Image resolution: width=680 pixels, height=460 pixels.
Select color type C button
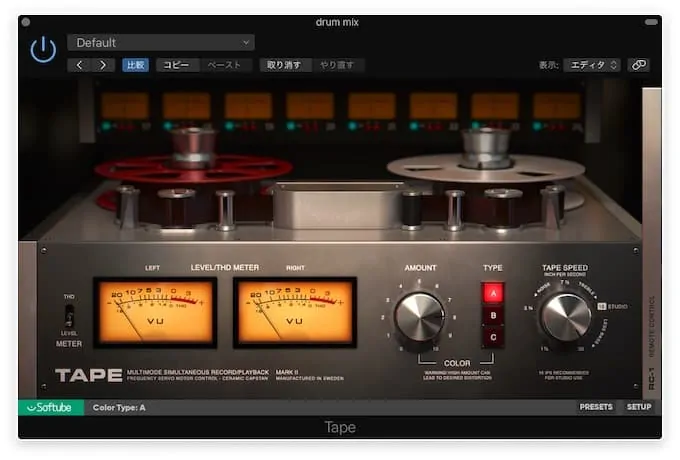click(x=493, y=337)
